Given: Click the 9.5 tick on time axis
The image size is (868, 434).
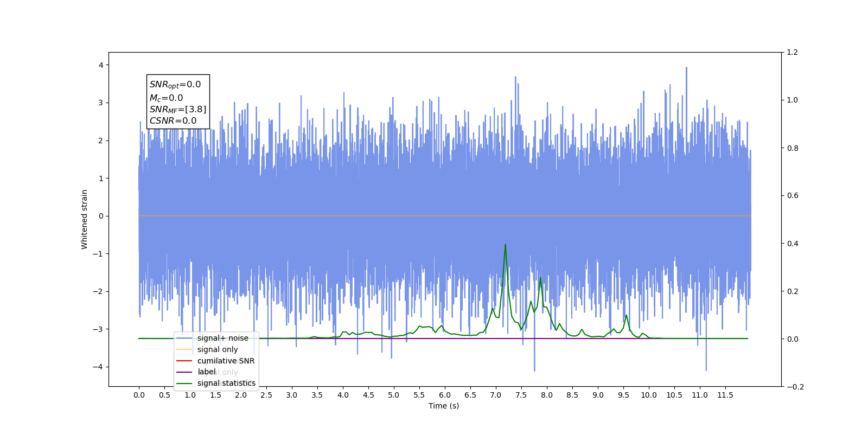Looking at the screenshot, I should pyautogui.click(x=623, y=395).
